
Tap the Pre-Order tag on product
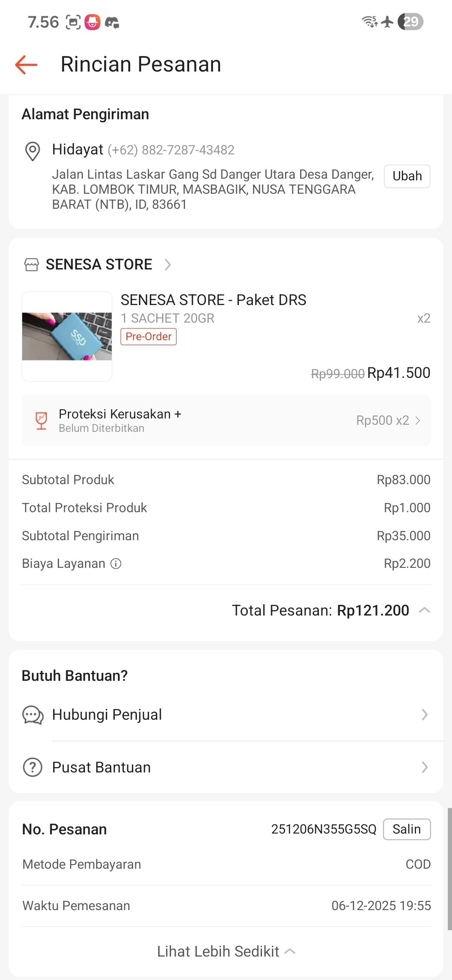(x=149, y=336)
